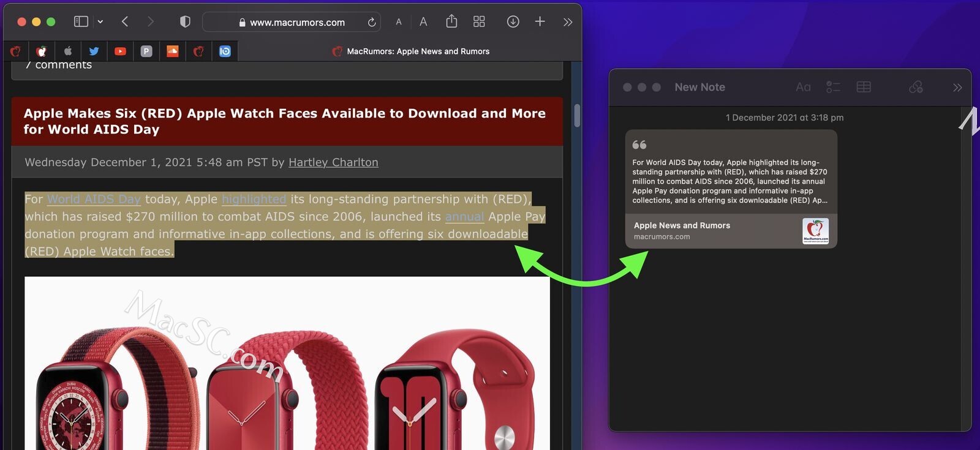
Task: Open the Privacy Report shield icon
Action: coord(185,21)
